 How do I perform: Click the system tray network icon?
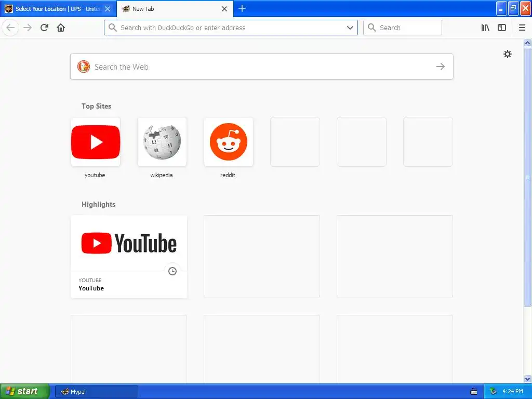pos(494,392)
